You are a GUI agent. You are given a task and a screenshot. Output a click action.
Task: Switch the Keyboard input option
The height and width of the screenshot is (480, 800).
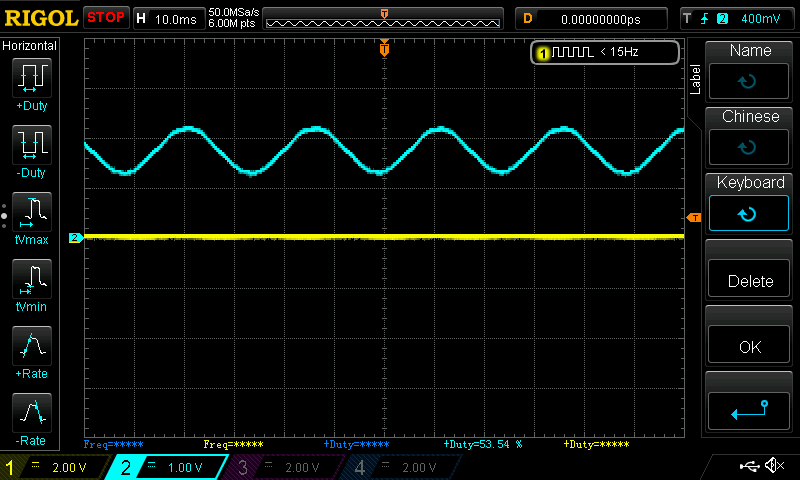pos(750,201)
